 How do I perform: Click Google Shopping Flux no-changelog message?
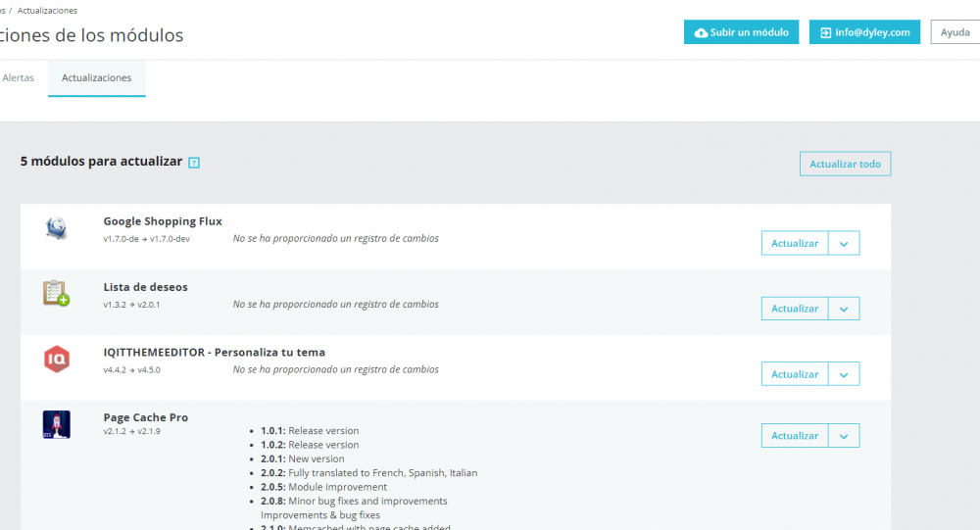click(335, 239)
